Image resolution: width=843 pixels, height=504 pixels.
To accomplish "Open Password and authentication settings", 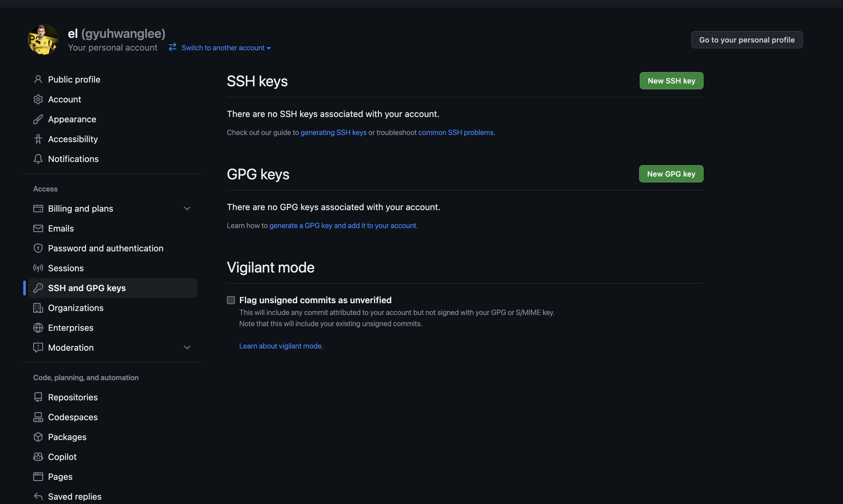I will (113, 248).
